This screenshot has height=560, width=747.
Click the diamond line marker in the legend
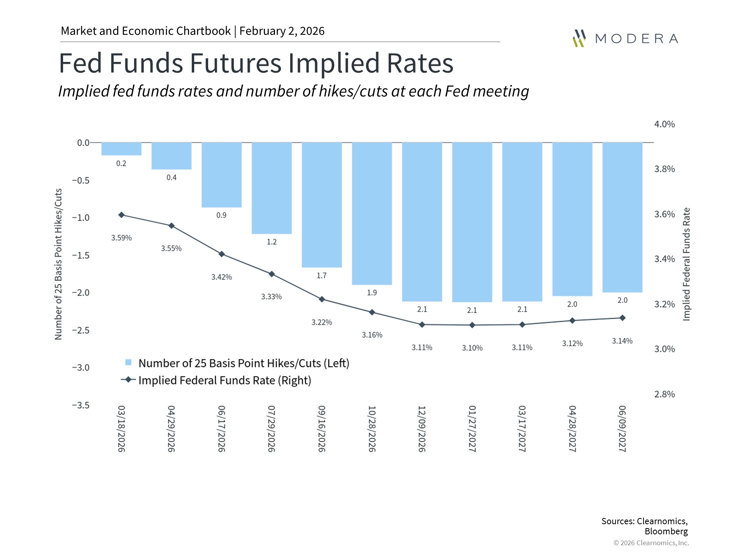[x=128, y=380]
